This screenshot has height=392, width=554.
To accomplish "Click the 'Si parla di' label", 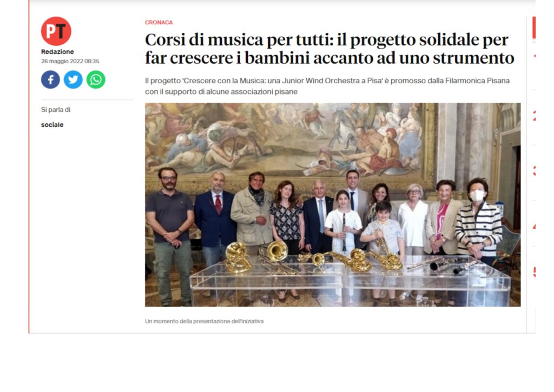I will click(56, 110).
